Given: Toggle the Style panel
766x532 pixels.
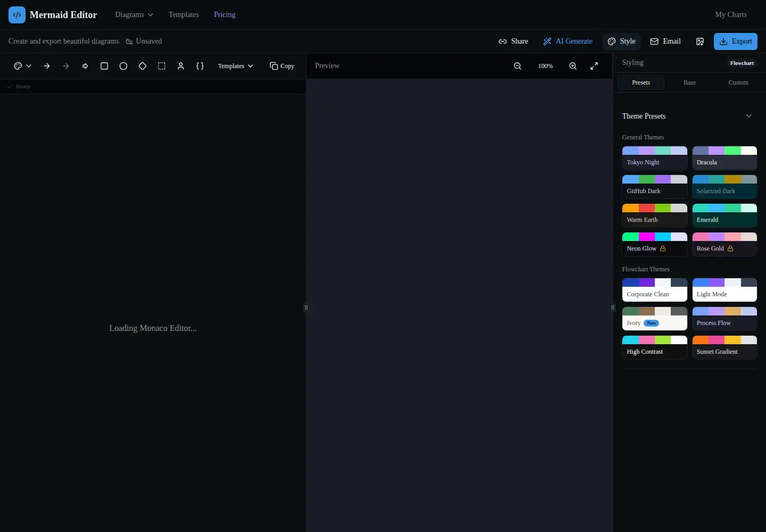Looking at the screenshot, I should tap(621, 41).
